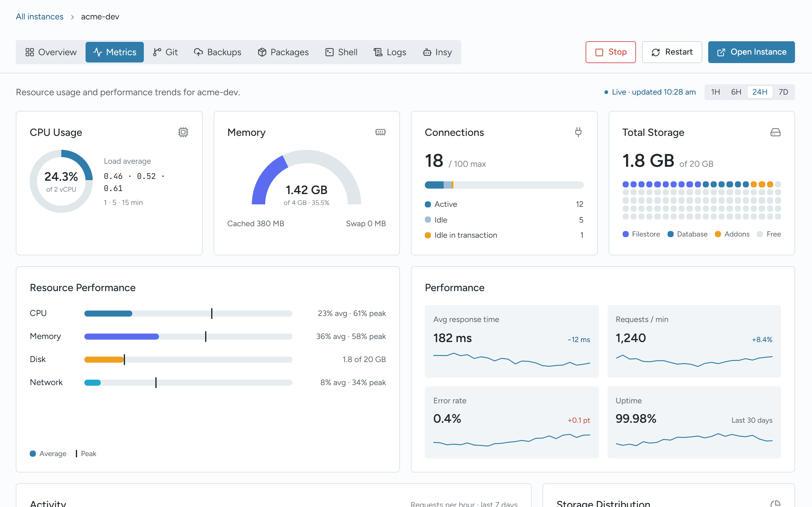Switch to the Git tab
The height and width of the screenshot is (507, 812).
pyautogui.click(x=165, y=52)
